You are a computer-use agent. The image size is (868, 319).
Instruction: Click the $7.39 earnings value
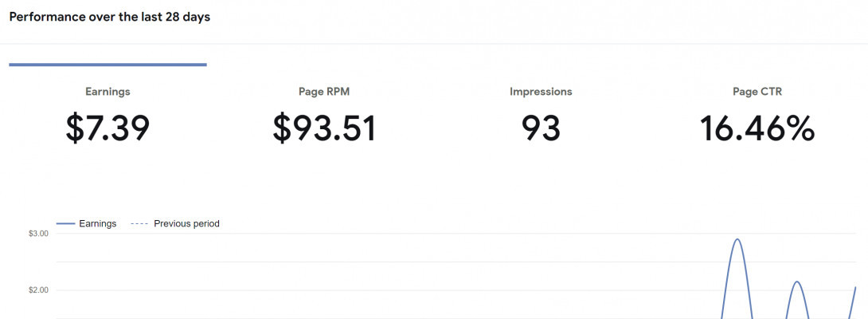[x=108, y=128]
